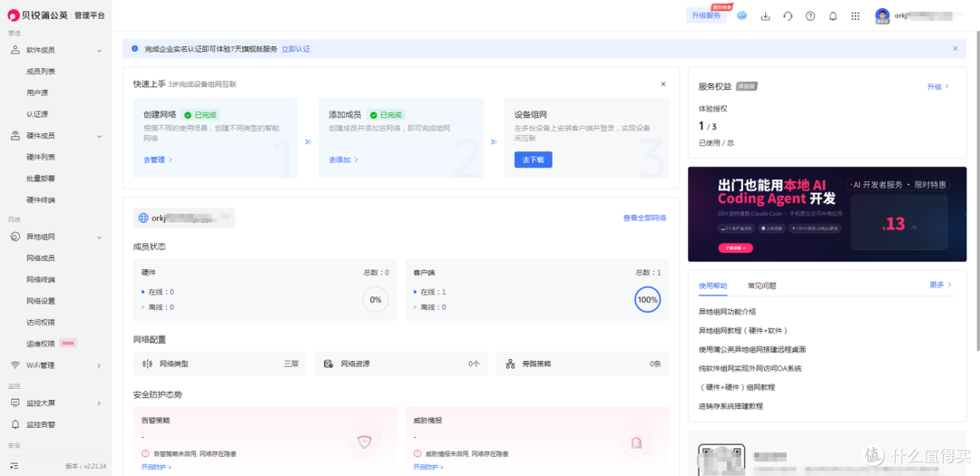
Task: Click the 去下载 button
Action: click(x=534, y=160)
